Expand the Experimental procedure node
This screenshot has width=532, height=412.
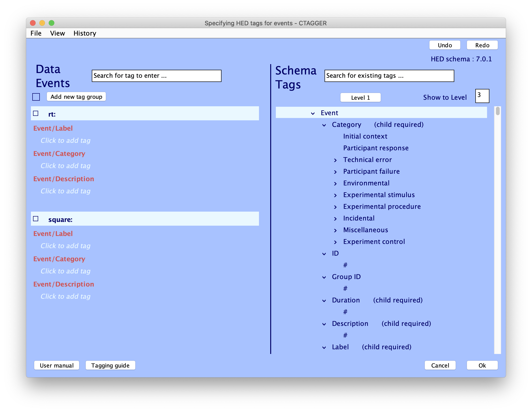pos(335,207)
